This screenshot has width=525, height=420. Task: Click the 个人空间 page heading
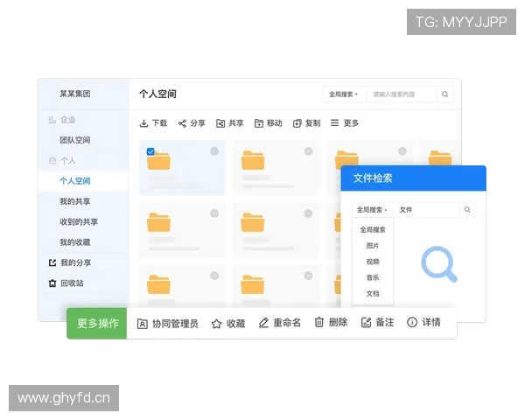(157, 94)
